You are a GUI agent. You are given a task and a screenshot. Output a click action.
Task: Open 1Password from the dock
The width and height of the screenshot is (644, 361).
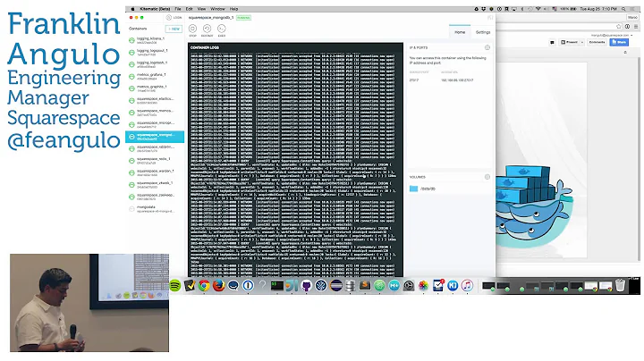248,285
